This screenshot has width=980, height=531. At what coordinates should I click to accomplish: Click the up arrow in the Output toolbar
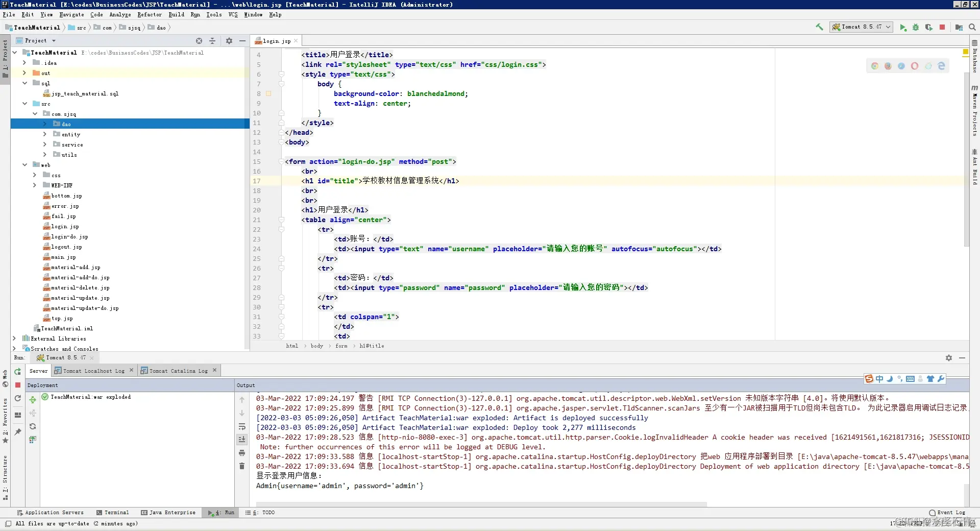point(242,400)
